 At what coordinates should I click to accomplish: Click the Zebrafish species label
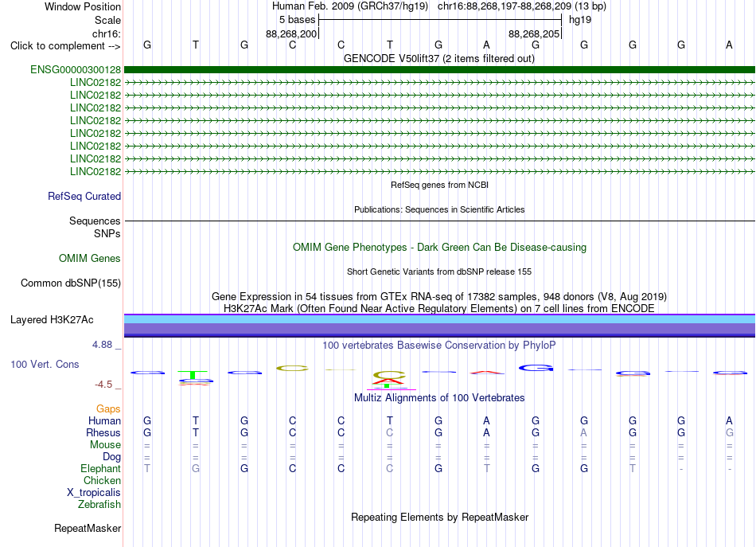tap(99, 505)
